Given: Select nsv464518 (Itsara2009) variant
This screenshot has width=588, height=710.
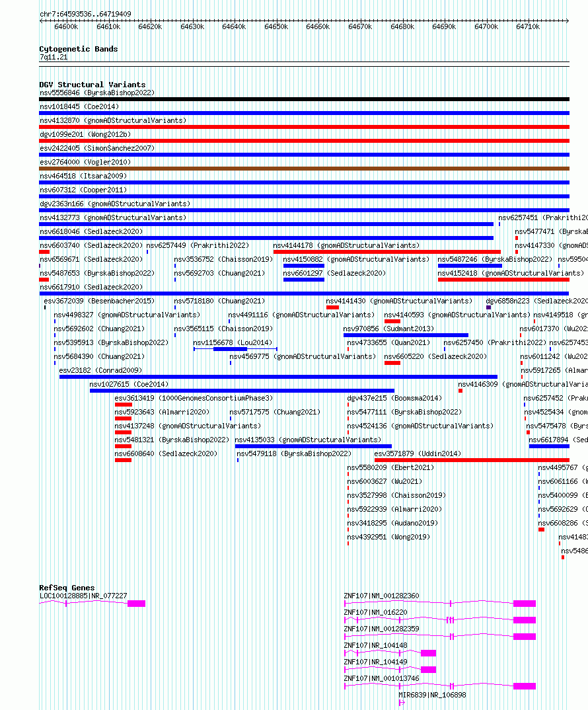Looking at the screenshot, I should coord(83,176).
